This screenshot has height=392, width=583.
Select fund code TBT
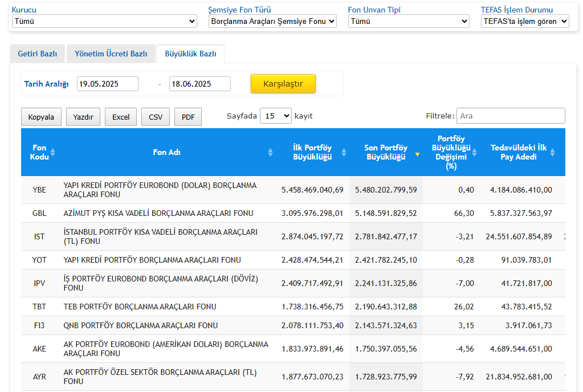pyautogui.click(x=39, y=307)
